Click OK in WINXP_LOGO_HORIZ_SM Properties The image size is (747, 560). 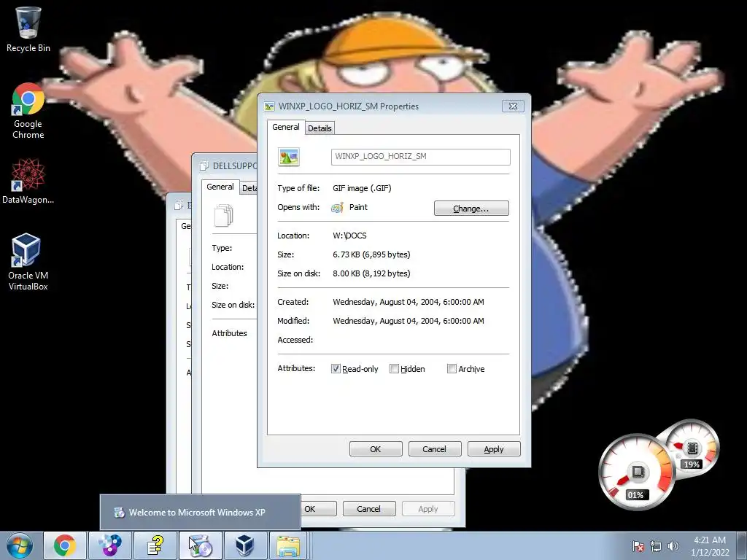[376, 449]
